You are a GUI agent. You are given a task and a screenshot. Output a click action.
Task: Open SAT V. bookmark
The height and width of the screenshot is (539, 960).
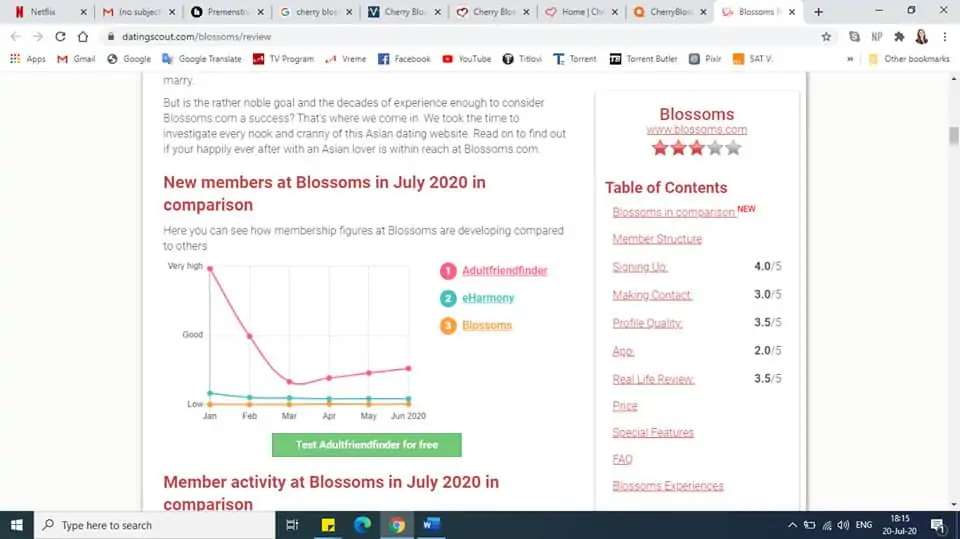click(x=752, y=59)
